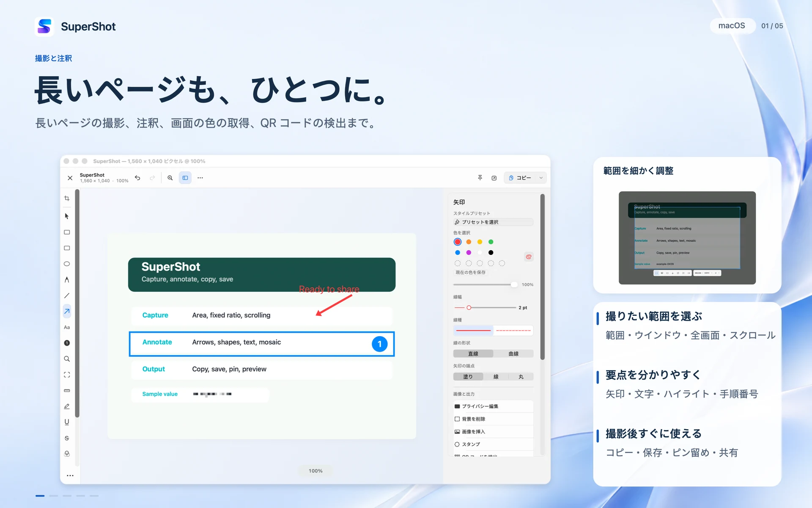Toggle the sidebar panel button
Viewport: 812px width, 508px height.
pyautogui.click(x=185, y=178)
